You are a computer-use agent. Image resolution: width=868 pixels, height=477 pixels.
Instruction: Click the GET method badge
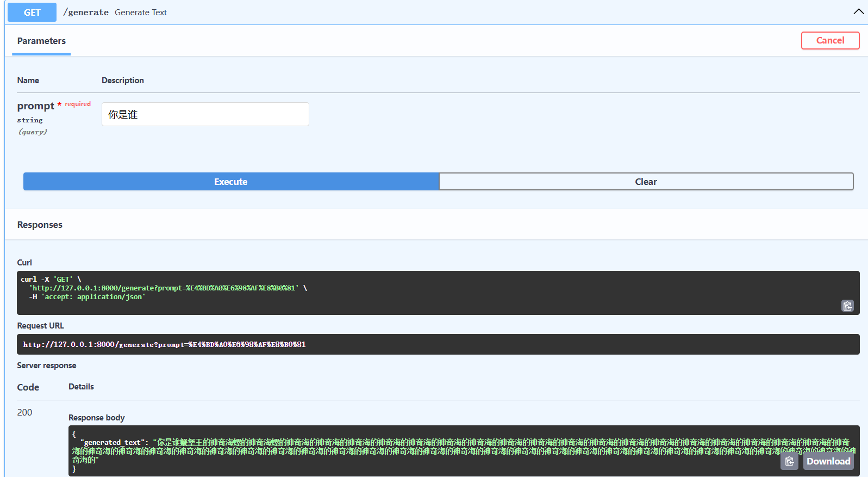[x=32, y=13]
